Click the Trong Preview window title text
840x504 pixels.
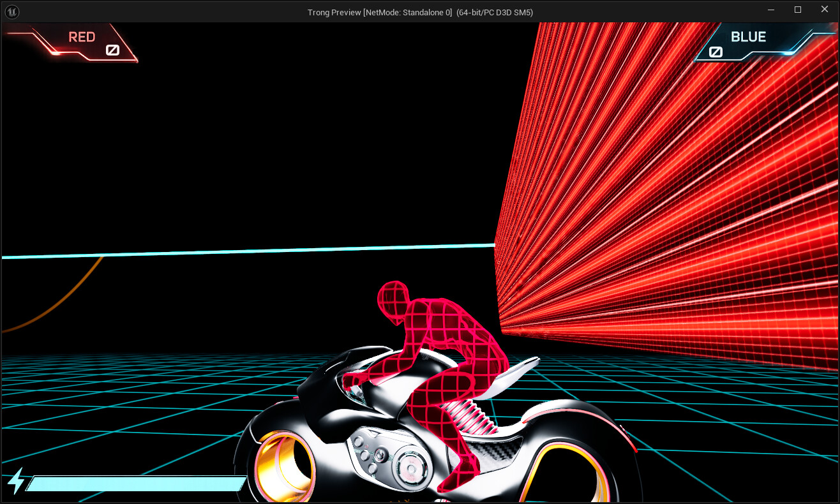420,12
